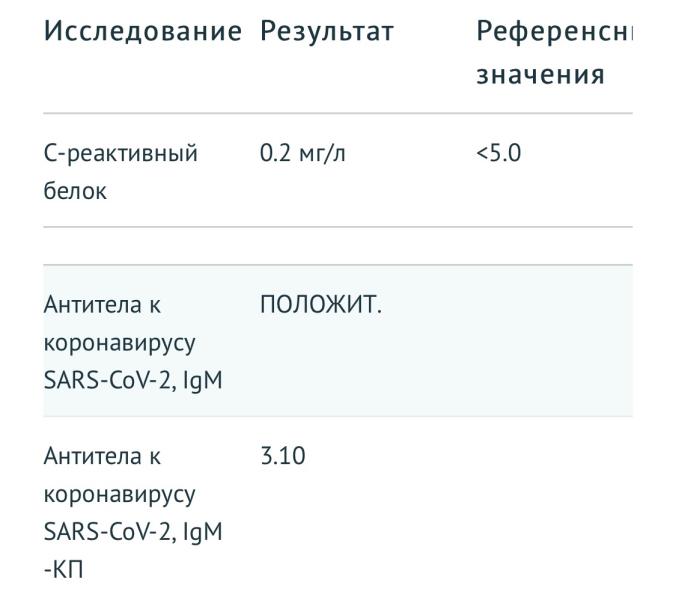Click the word значения in the header
The image size is (675, 600).
540,74
